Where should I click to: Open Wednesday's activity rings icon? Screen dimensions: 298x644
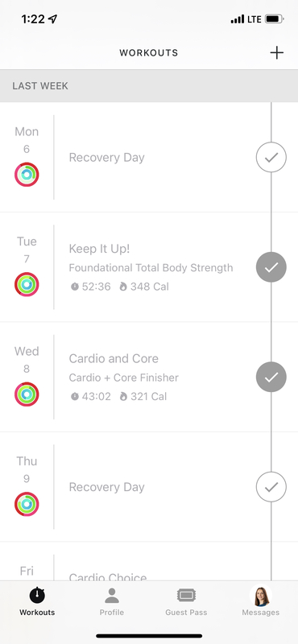(27, 394)
